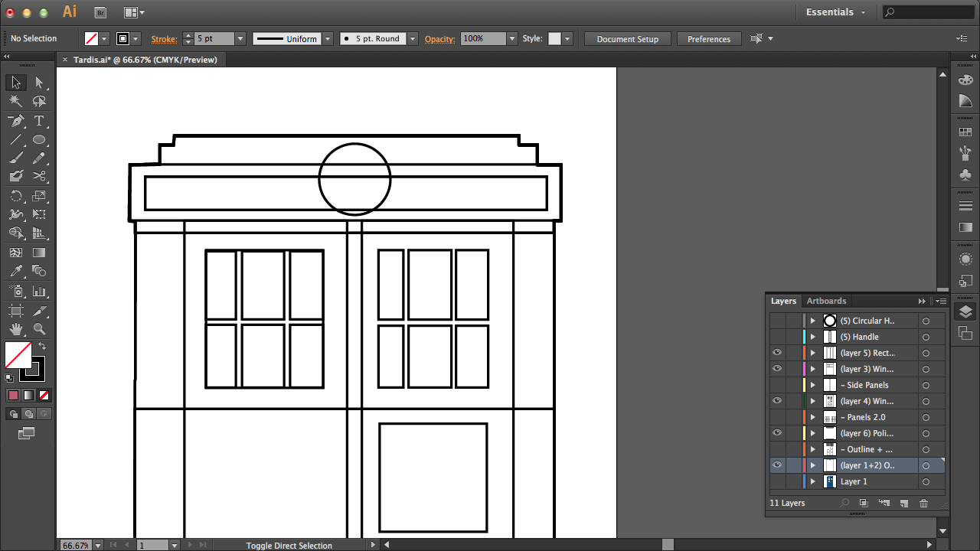Hide the (layer 3) Win... layer
980x551 pixels.
777,369
